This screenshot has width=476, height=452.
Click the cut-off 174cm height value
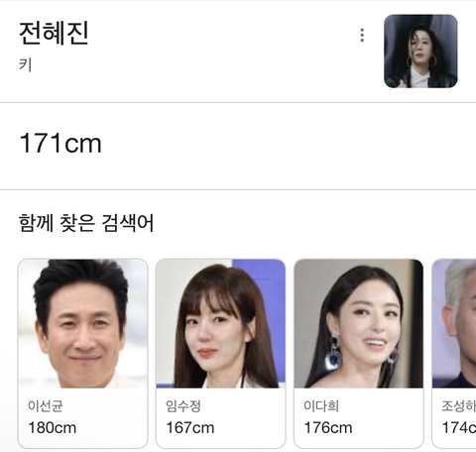[459, 427]
